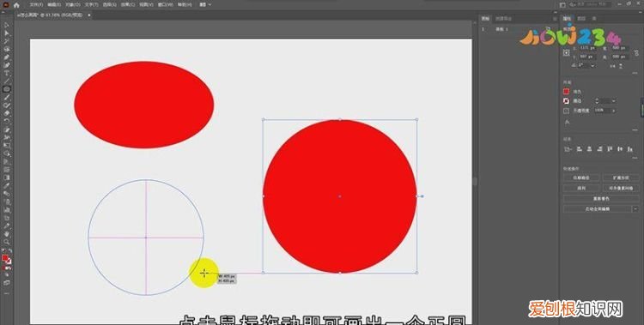The image size is (644, 325).
Task: Select the Direct Selection tool
Action: [7, 33]
